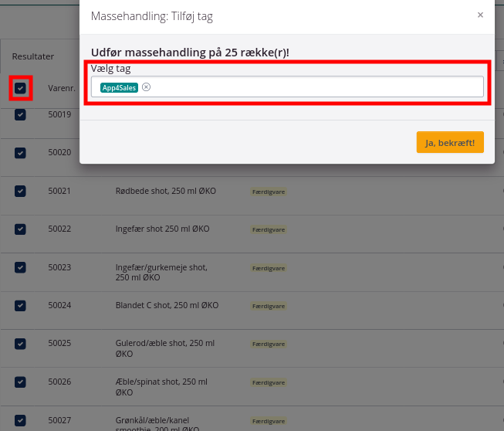This screenshot has width=504, height=431.
Task: Uncheck the row 50020 checkbox
Action: (20, 153)
